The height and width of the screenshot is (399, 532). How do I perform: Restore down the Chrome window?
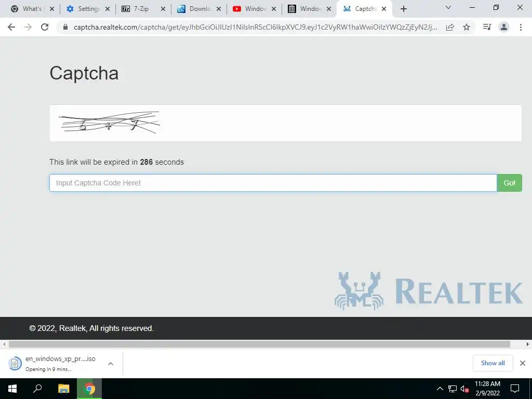[x=496, y=7]
